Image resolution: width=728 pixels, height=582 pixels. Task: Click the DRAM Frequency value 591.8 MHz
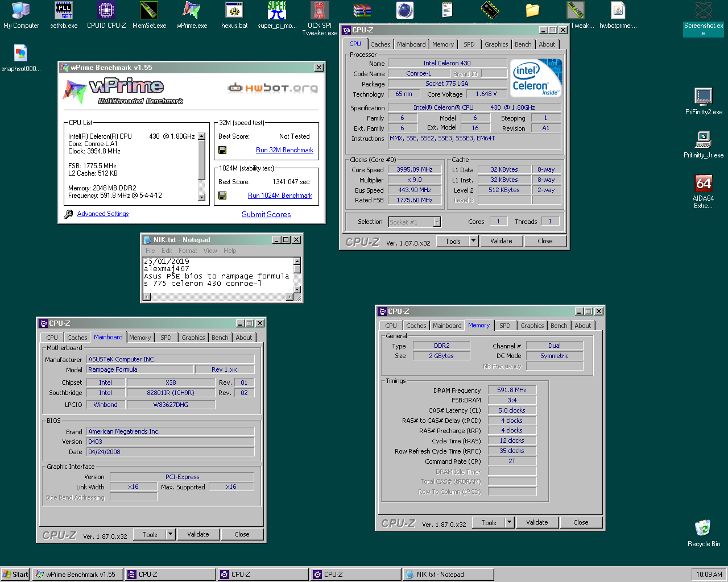pos(512,390)
